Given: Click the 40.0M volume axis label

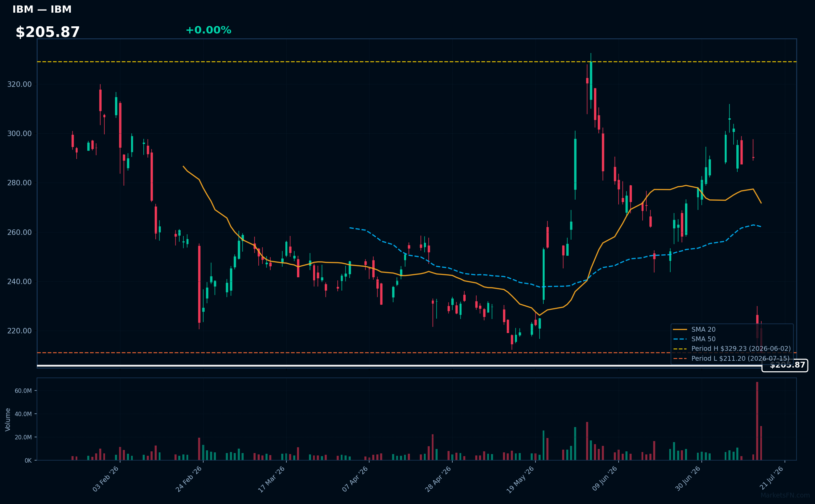Looking at the screenshot, I should click(x=23, y=414).
